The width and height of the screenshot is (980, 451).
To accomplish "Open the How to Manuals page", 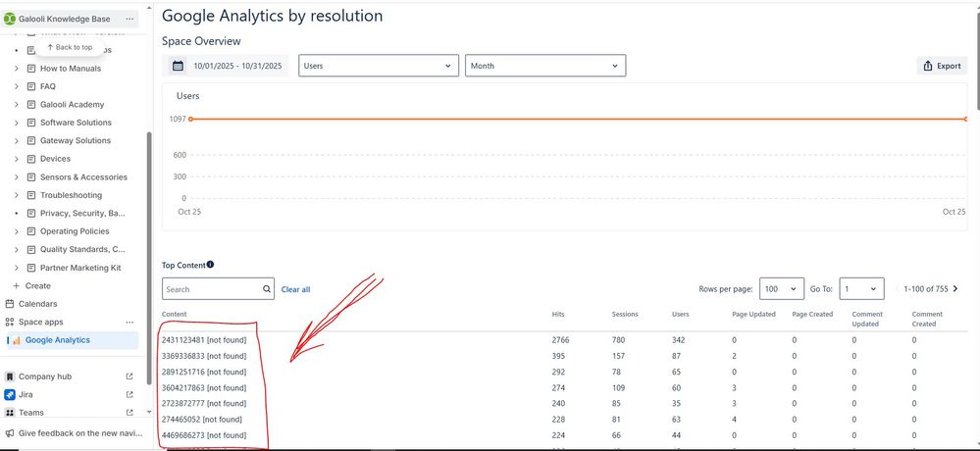I will 71,68.
